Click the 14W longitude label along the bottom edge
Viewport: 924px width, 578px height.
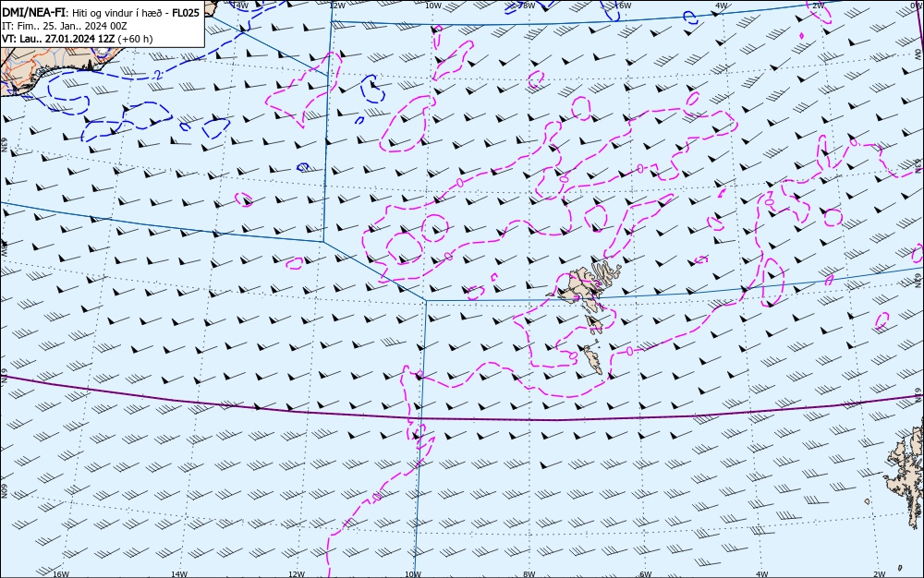(x=179, y=574)
